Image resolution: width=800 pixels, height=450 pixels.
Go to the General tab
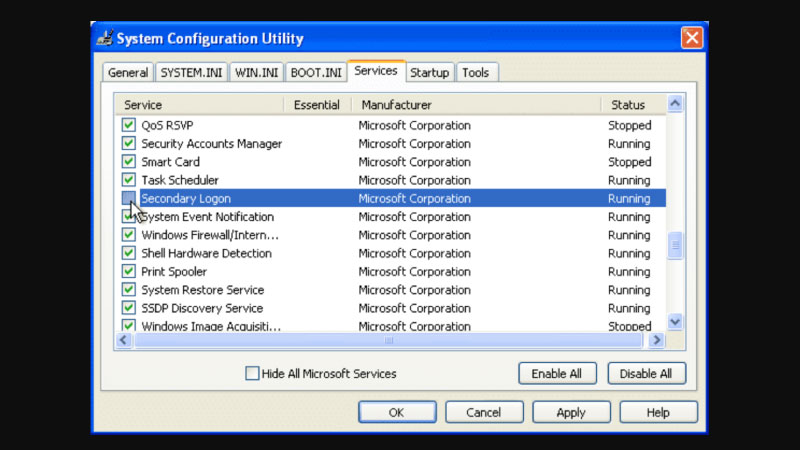pos(128,73)
